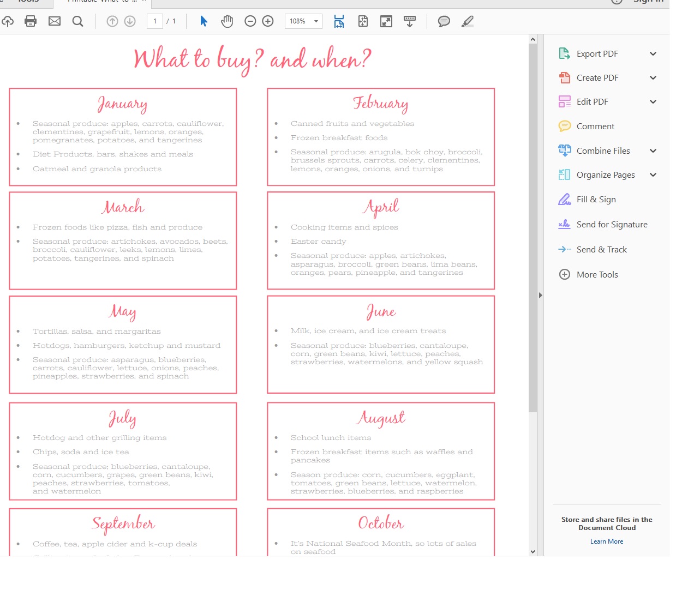Click the Learn More link

[x=607, y=541]
